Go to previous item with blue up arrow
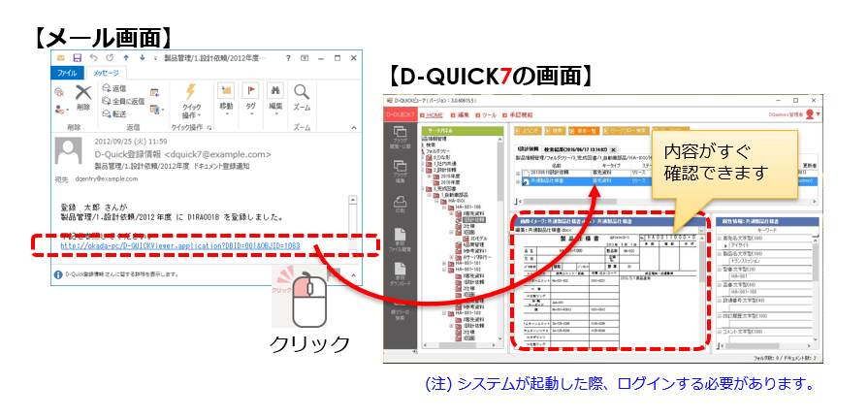Viewport: 868px width, 417px height. pos(126,57)
